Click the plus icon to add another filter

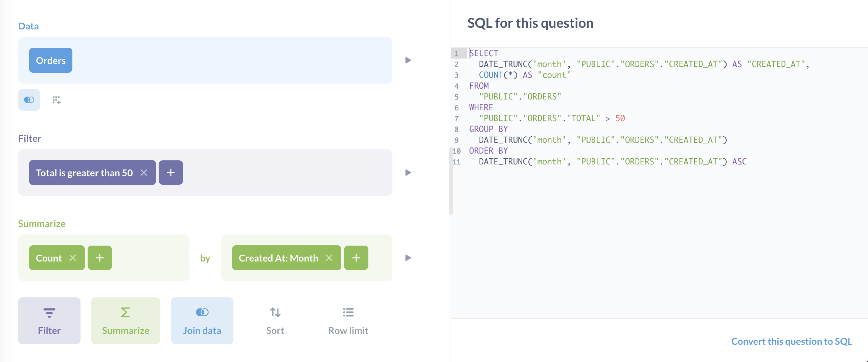click(x=170, y=173)
